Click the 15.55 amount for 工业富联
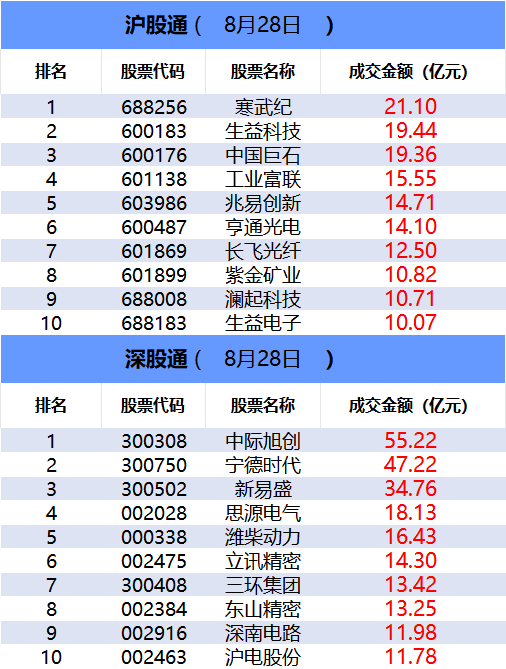The image size is (506, 669). [410, 179]
